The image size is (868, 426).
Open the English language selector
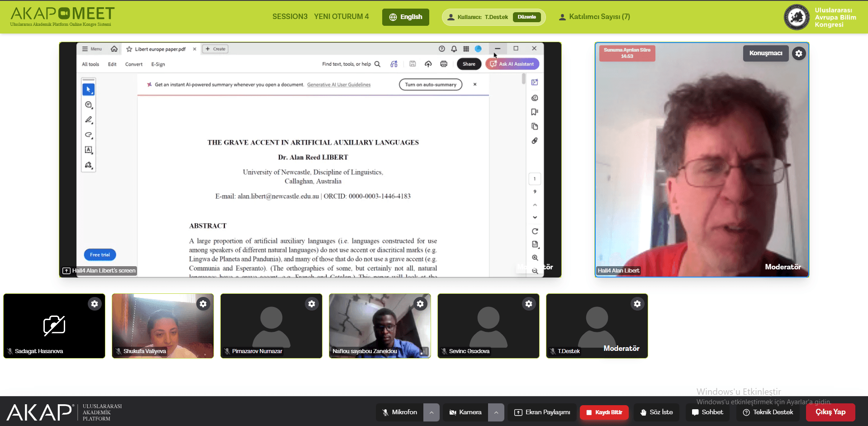click(406, 17)
